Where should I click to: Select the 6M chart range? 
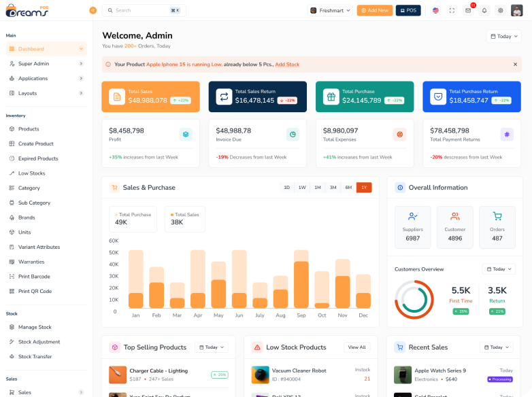[348, 188]
